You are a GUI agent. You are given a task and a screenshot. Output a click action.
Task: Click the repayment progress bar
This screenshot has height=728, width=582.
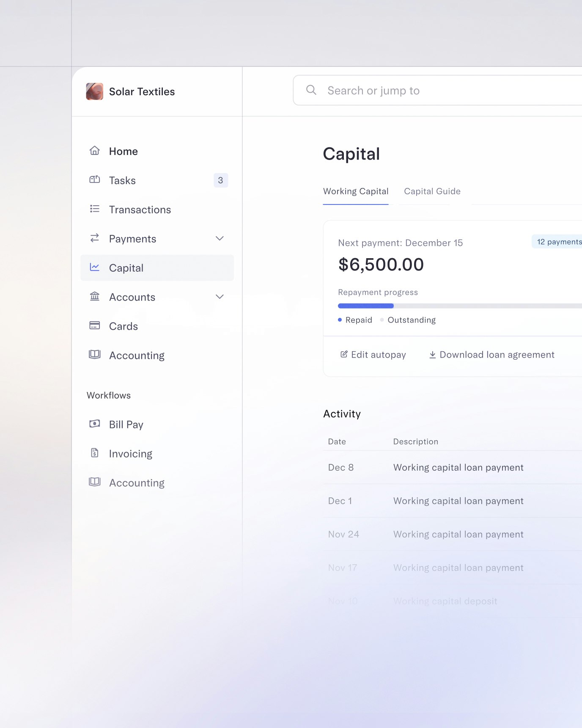click(x=460, y=306)
